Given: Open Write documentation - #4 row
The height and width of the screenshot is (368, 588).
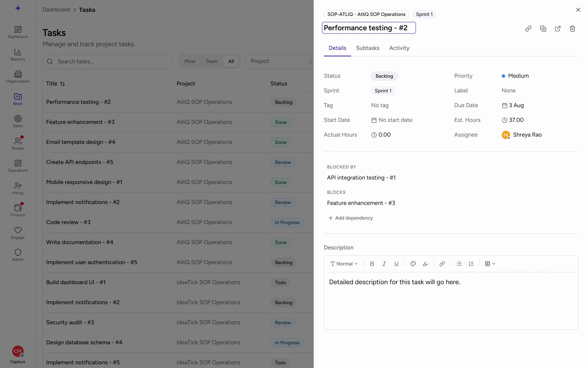Looking at the screenshot, I should click(178, 242).
